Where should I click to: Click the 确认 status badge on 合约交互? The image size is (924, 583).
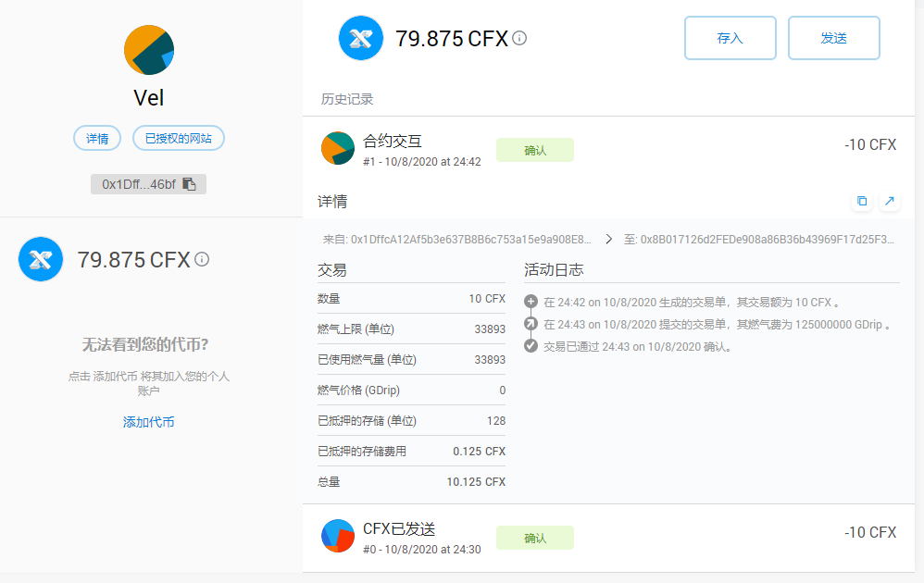pos(534,150)
